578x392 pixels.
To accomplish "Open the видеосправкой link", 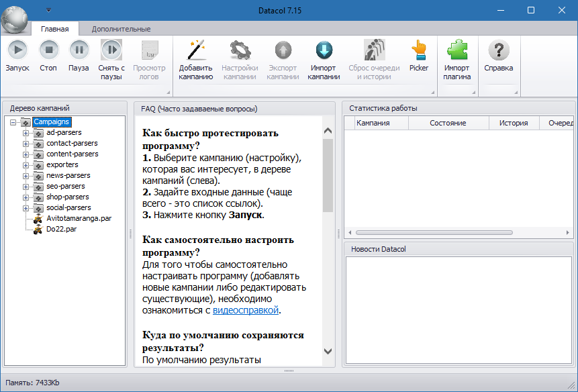I will pos(246,310).
